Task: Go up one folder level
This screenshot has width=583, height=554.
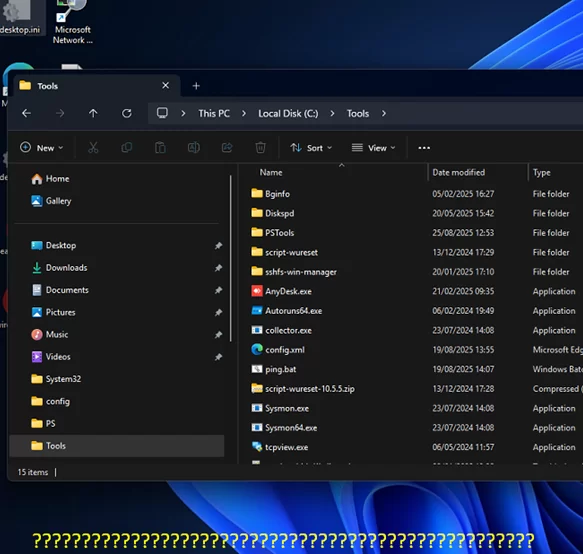Action: pyautogui.click(x=93, y=113)
